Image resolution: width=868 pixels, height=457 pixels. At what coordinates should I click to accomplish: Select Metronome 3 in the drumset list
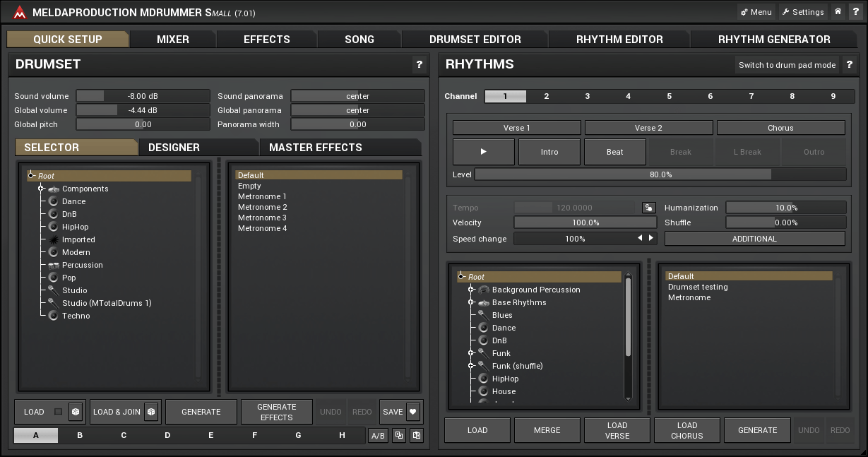262,218
